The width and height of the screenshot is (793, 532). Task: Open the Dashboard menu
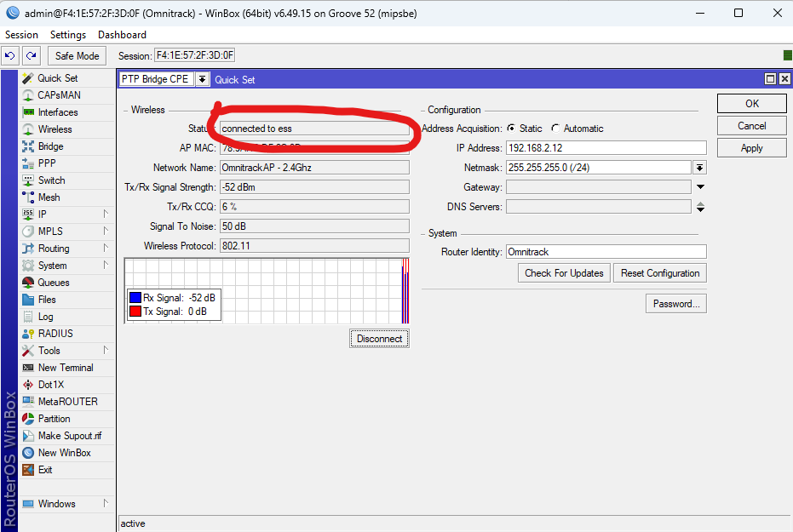pos(122,35)
